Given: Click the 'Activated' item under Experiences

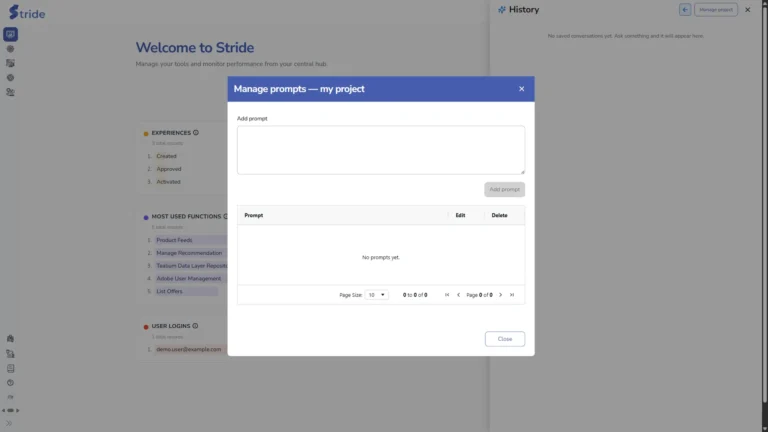Looking at the screenshot, I should (168, 182).
